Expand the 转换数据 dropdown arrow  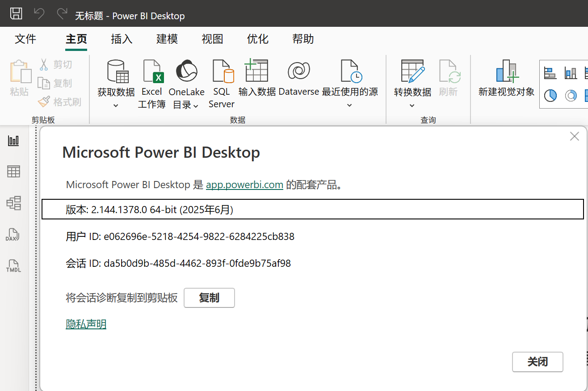pos(412,105)
